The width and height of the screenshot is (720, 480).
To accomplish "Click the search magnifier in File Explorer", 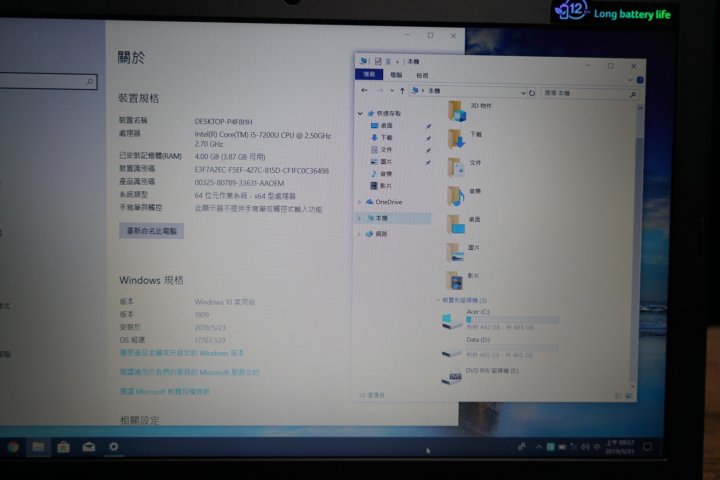I will click(633, 94).
